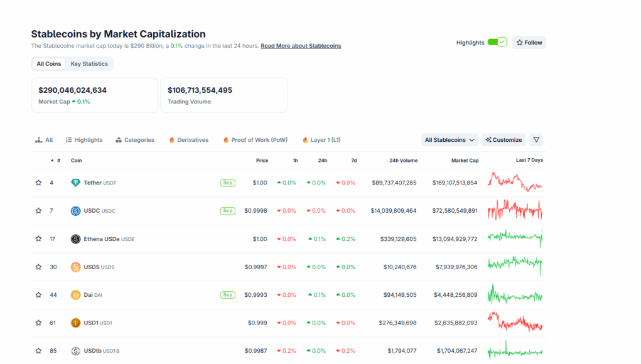Open the USDtb coin name link
Image resolution: width=641 pixels, height=364 pixels.
tap(101, 351)
